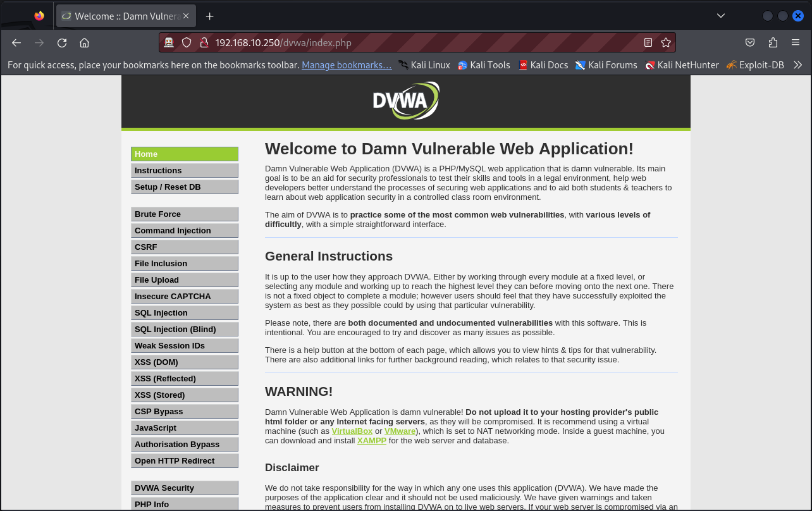Open Kali Linux bookmark
This screenshot has height=511, width=812.
coord(424,65)
